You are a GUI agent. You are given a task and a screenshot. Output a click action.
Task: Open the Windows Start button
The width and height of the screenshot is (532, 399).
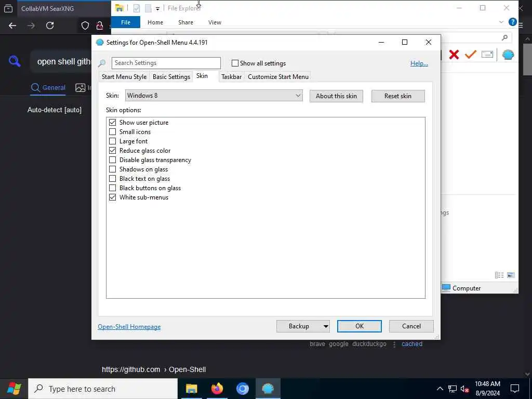(x=14, y=389)
